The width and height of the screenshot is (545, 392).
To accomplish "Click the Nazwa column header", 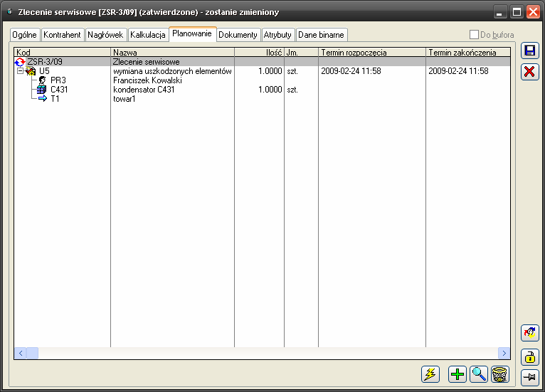I will tap(172, 53).
